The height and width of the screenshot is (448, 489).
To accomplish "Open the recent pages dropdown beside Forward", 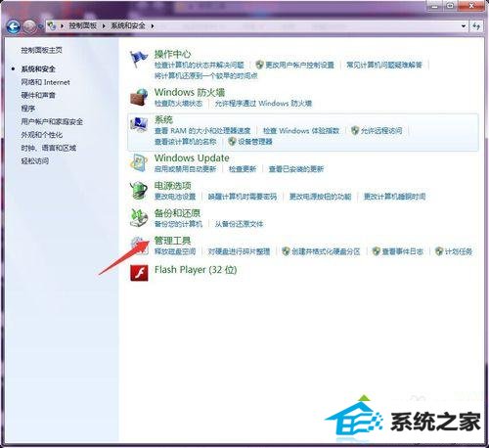I will point(40,26).
